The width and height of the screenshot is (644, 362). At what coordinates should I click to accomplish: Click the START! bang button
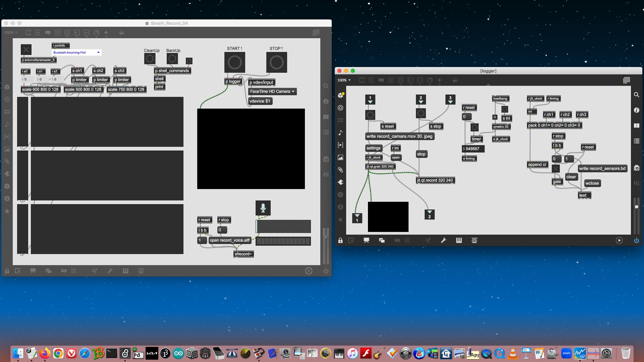[x=234, y=62]
